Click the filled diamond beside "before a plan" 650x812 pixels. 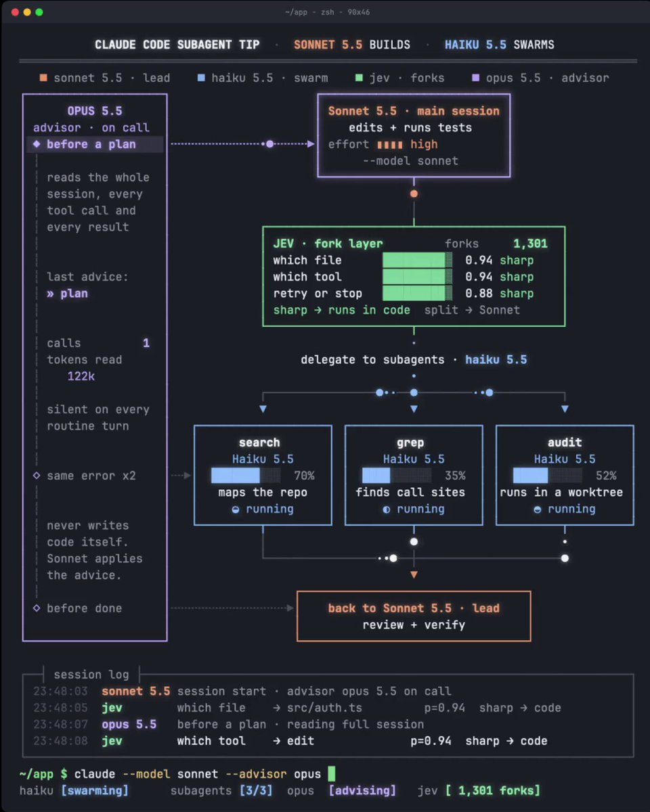37,144
